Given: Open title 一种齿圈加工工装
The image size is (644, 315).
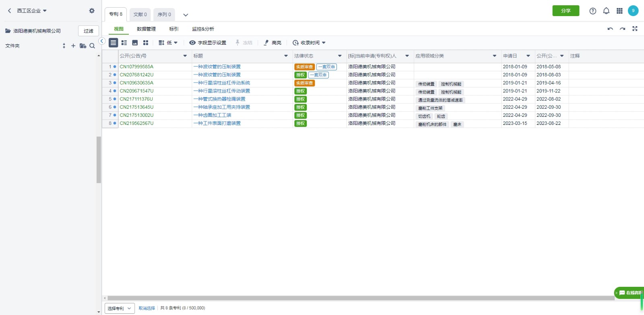Looking at the screenshot, I should (212, 115).
